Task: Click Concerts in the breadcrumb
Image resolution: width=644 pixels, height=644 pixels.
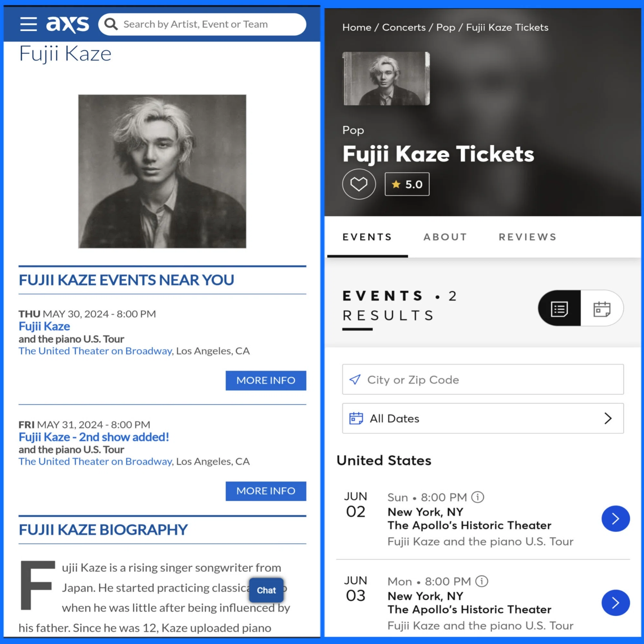Action: [x=404, y=27]
